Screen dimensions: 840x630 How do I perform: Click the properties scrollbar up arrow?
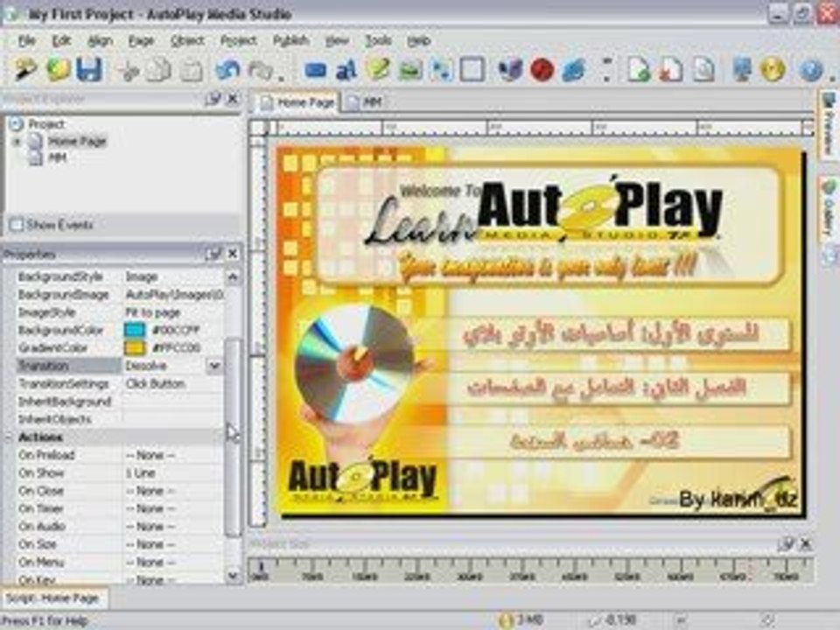[x=233, y=277]
